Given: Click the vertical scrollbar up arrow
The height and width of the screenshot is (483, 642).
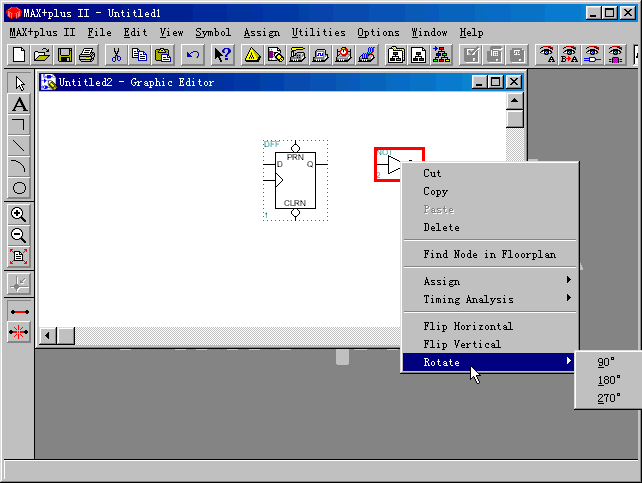Looking at the screenshot, I should (514, 100).
